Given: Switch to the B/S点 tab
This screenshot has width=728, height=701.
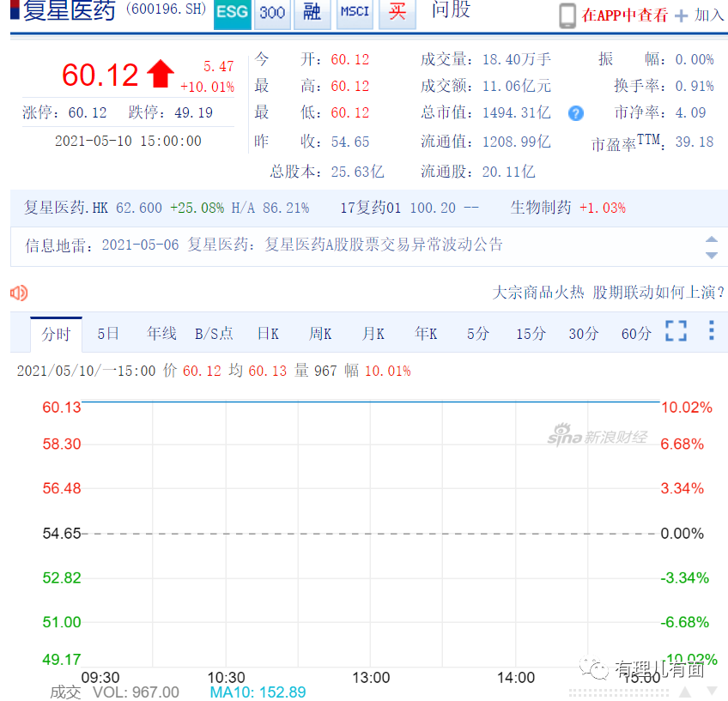Looking at the screenshot, I should pos(214,334).
